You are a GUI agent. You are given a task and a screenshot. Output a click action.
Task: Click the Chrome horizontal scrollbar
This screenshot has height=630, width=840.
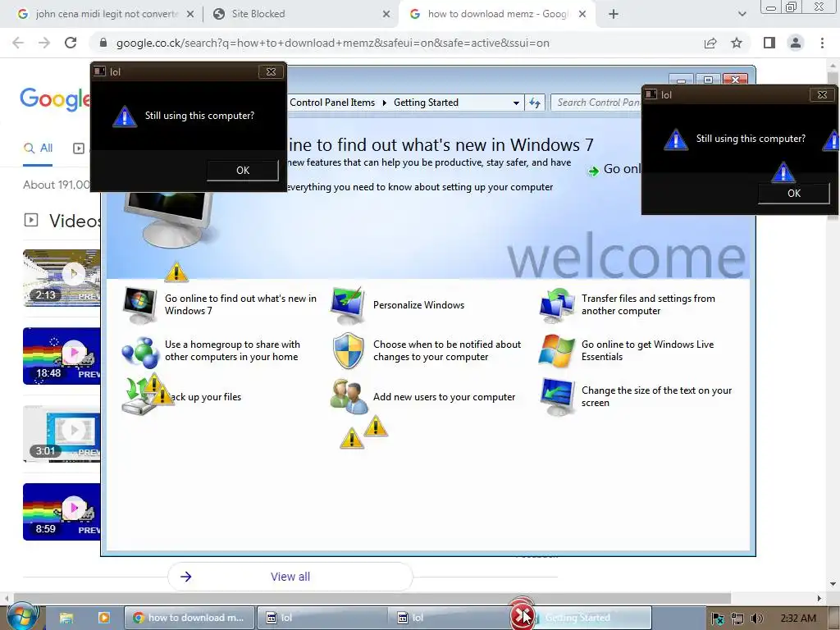372,598
